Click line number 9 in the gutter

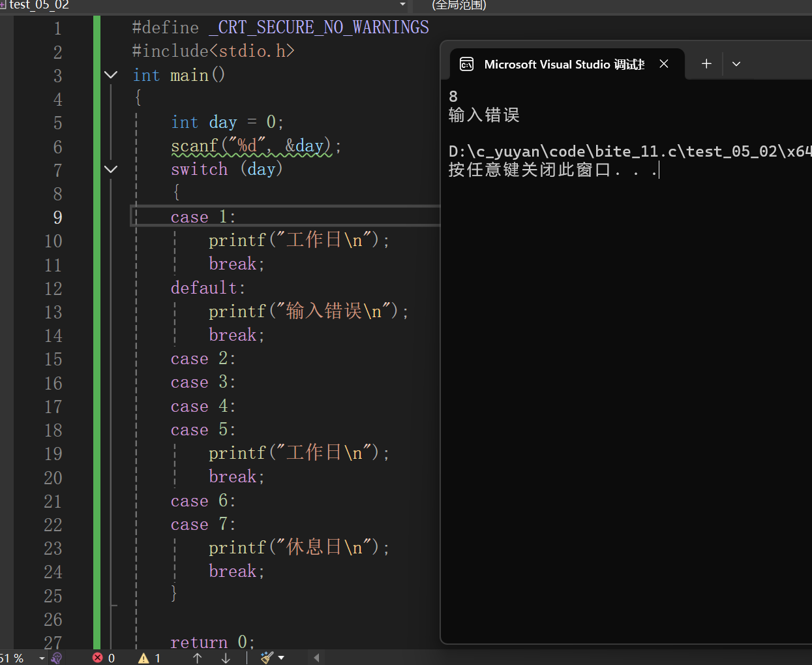tap(57, 217)
